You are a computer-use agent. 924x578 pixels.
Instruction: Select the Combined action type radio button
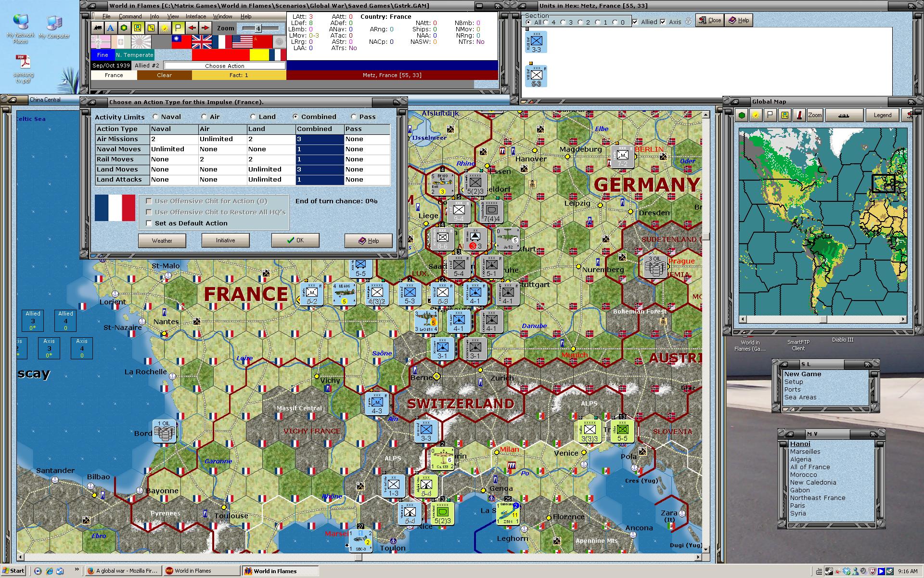(x=295, y=117)
